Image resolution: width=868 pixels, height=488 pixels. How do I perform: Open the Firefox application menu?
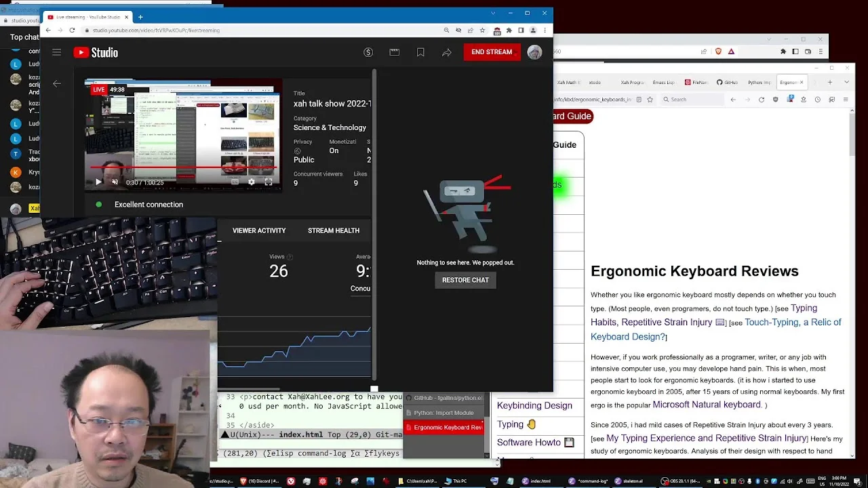click(846, 100)
